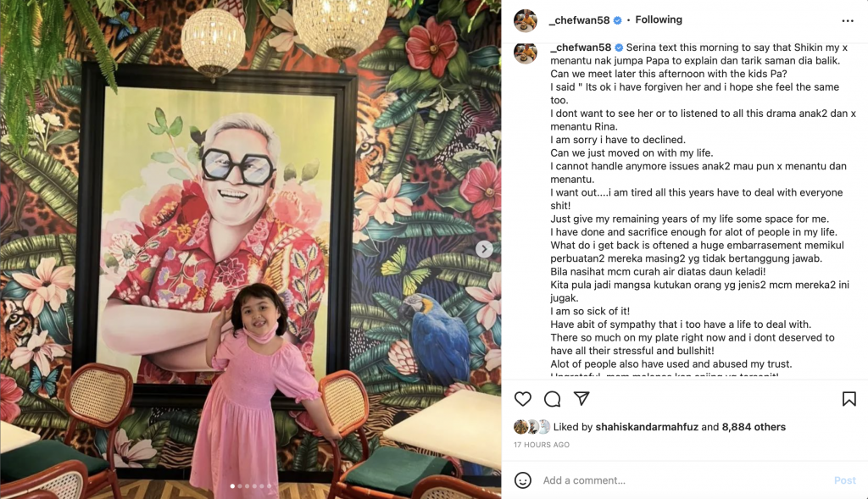
Task: Open caption author's profile picture
Action: click(526, 53)
